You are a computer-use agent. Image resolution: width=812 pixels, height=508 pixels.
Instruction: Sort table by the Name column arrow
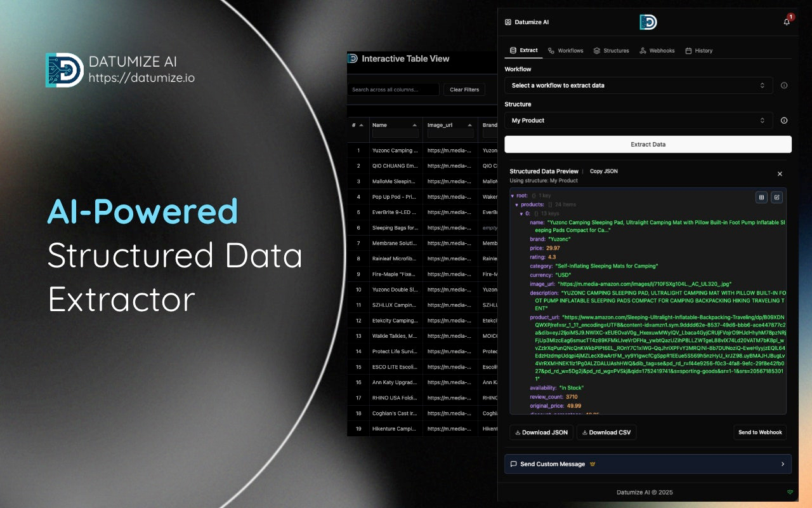tap(415, 125)
